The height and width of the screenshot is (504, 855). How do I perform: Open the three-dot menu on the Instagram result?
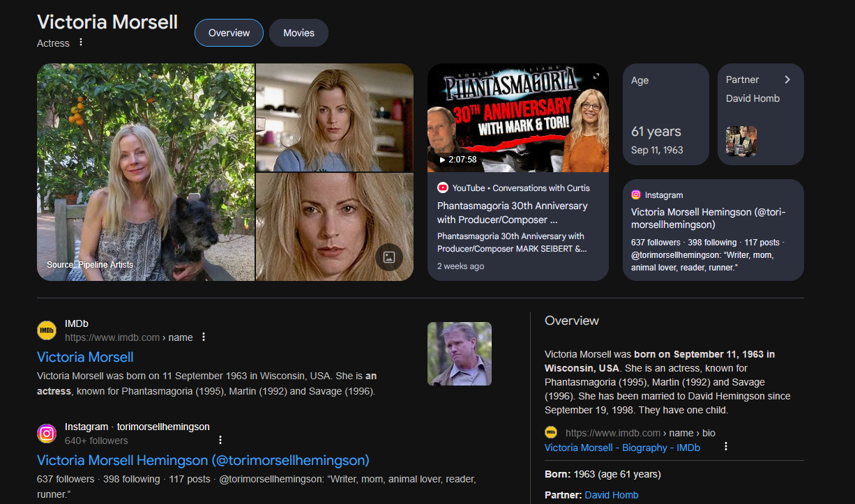pos(220,440)
